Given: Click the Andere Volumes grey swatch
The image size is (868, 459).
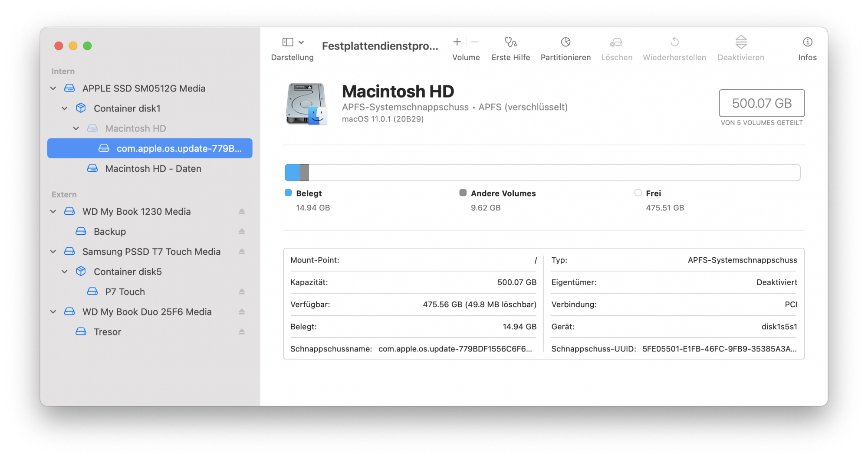Looking at the screenshot, I should [x=463, y=193].
